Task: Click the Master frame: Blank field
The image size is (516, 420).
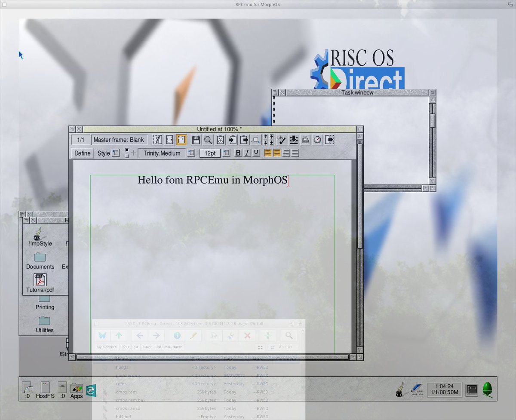Action: point(119,140)
